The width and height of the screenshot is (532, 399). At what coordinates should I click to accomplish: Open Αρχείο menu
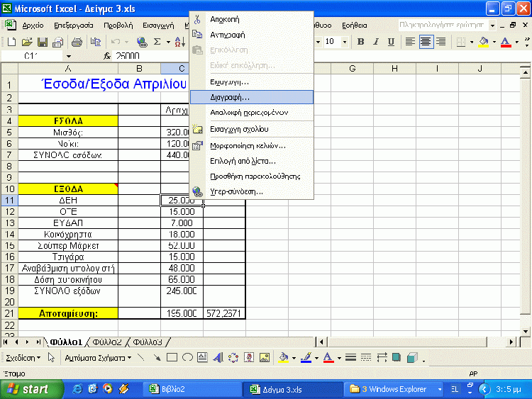(33, 25)
